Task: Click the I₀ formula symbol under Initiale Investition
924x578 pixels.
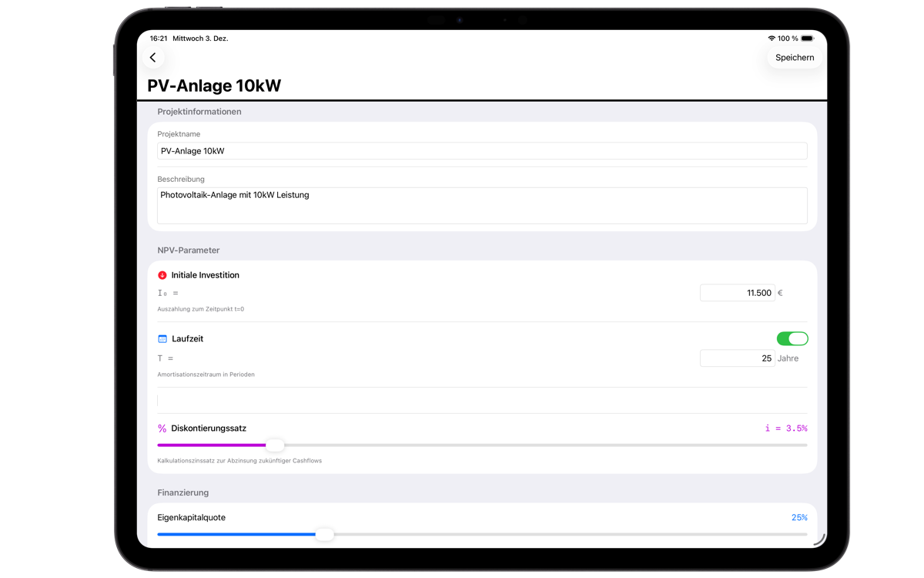Action: [163, 293]
